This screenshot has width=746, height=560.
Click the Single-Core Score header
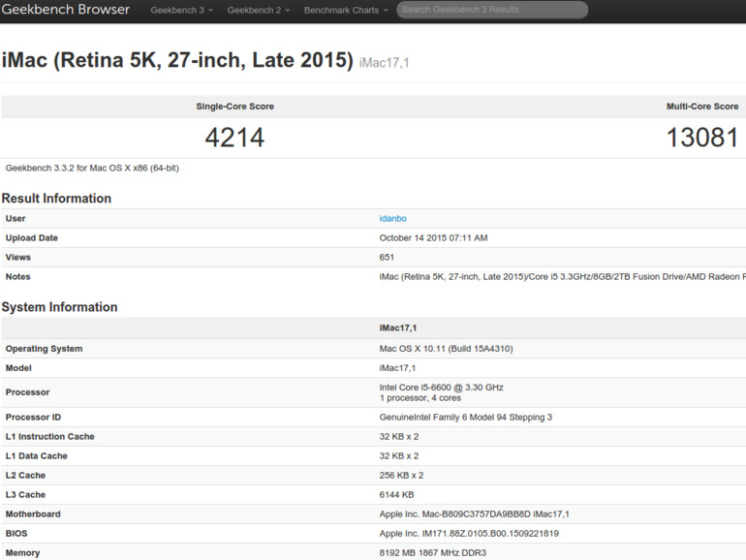pos(235,107)
